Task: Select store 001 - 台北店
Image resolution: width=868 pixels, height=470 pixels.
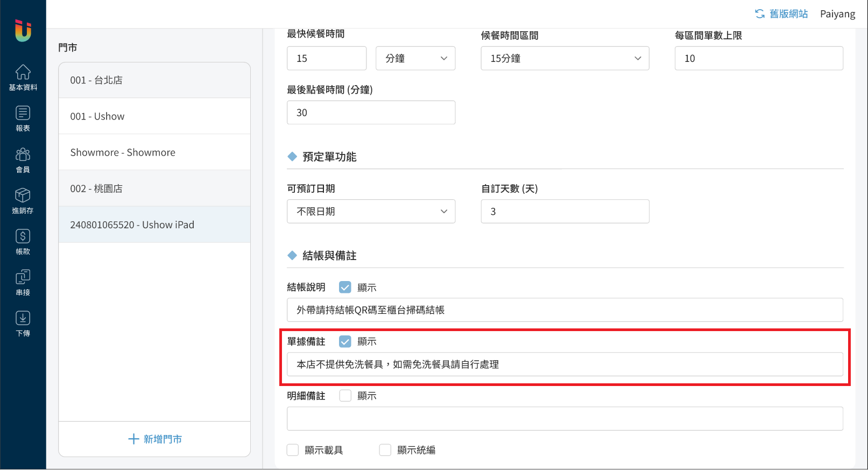Action: tap(154, 80)
